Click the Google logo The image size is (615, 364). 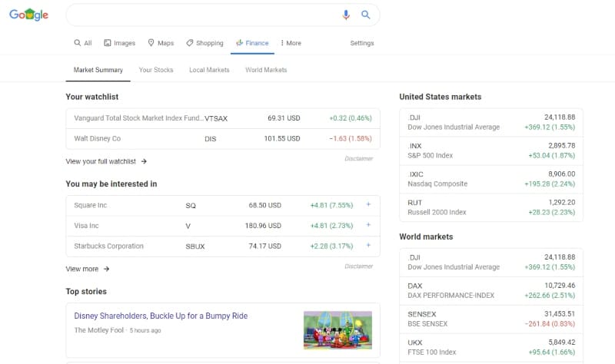(x=28, y=15)
